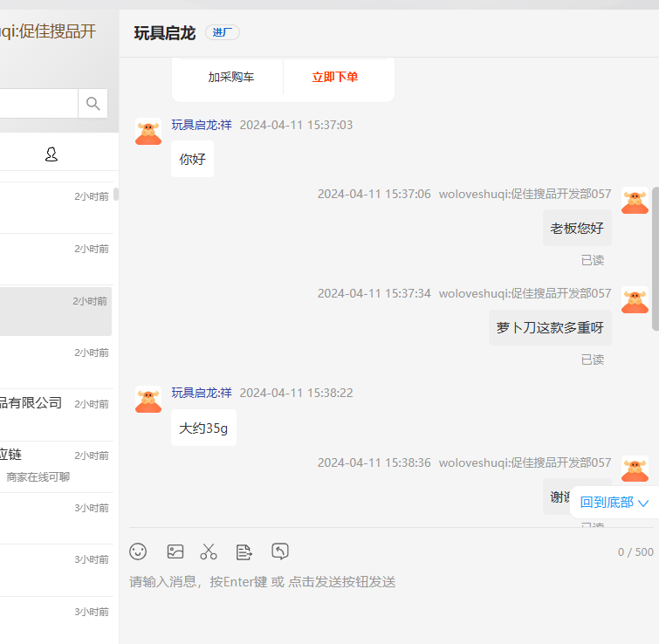Click 加采购车 add to cart button
The height and width of the screenshot is (644, 659).
coord(230,77)
